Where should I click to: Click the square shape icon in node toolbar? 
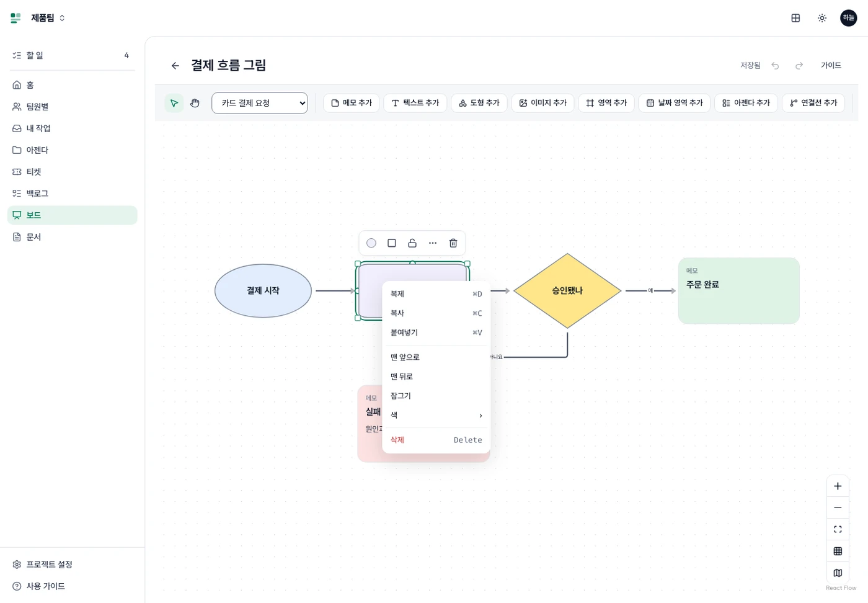click(392, 243)
